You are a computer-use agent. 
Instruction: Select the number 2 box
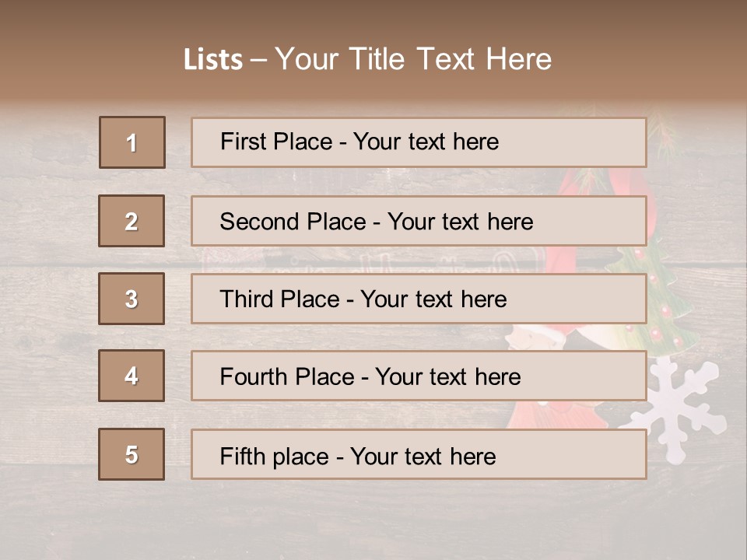point(132,221)
